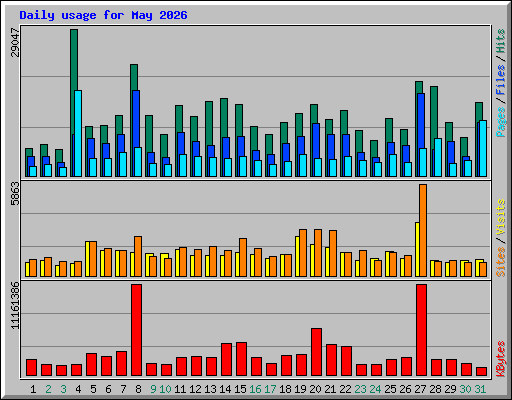Select day 6 on the date axis
512x400 pixels.
(x=108, y=389)
